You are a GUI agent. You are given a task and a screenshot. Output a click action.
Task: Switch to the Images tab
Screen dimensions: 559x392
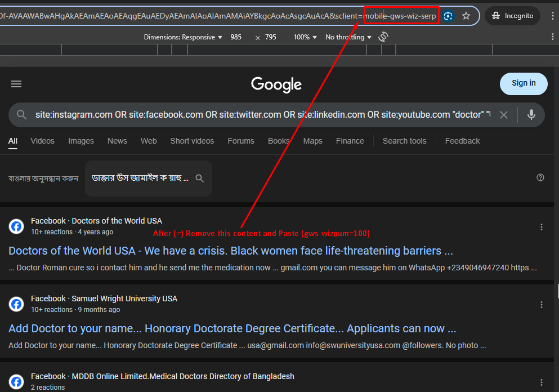81,141
